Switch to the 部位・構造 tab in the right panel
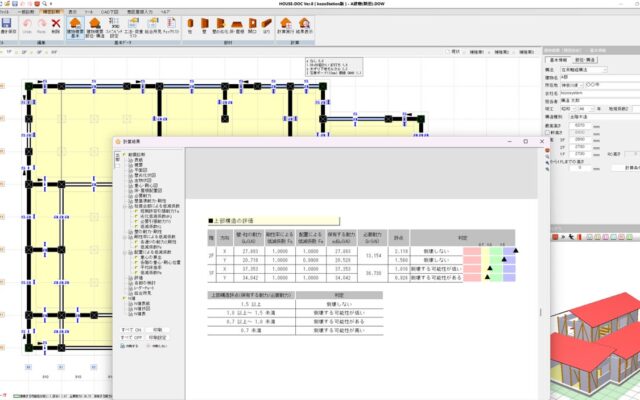 (x=585, y=60)
